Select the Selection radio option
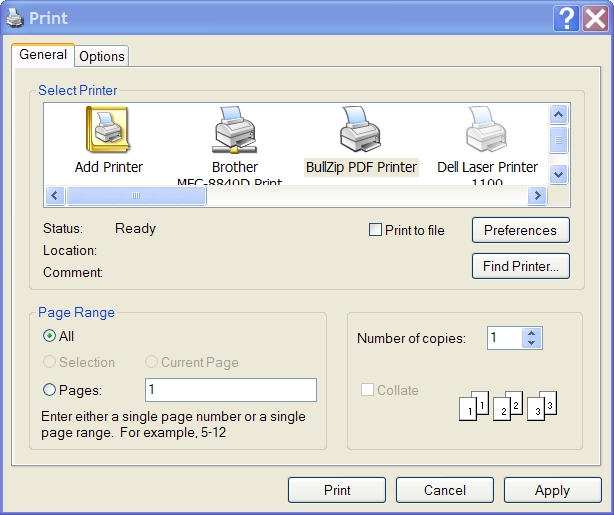Screen dimensions: 614x515 [49, 362]
